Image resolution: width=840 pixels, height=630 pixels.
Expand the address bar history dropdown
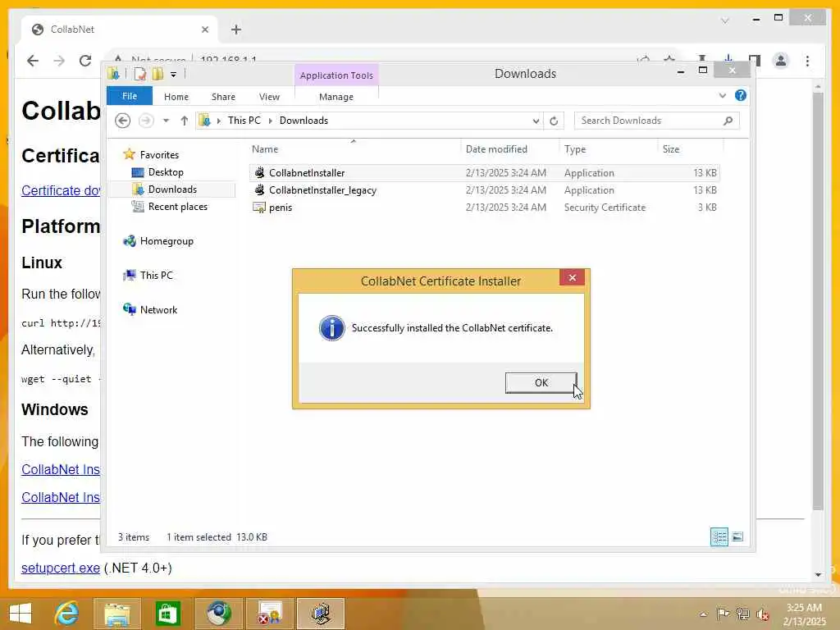[535, 121]
